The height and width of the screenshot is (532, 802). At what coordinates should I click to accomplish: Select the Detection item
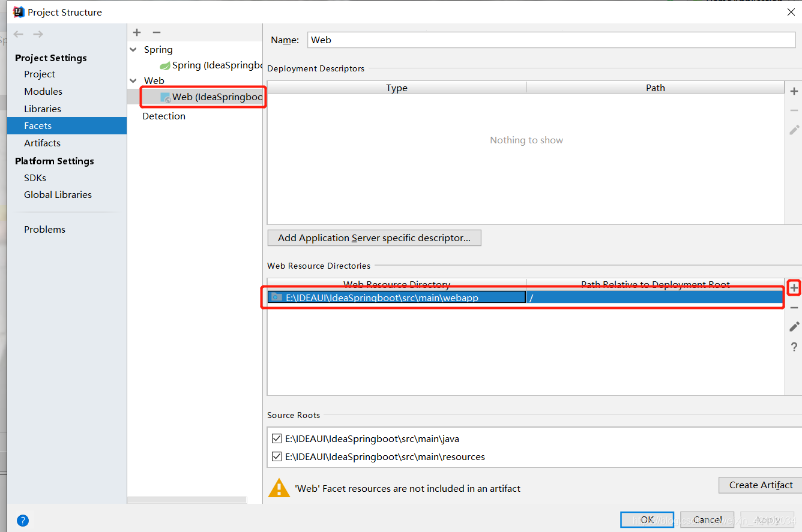pyautogui.click(x=164, y=116)
